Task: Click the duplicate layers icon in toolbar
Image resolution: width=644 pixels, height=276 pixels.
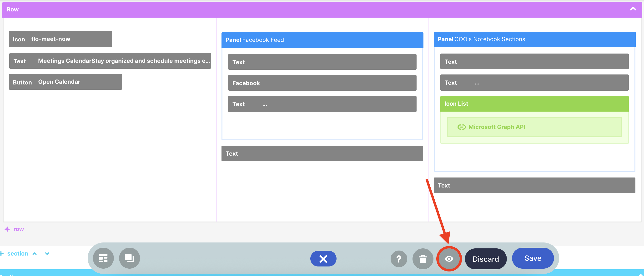Action: coord(129,258)
